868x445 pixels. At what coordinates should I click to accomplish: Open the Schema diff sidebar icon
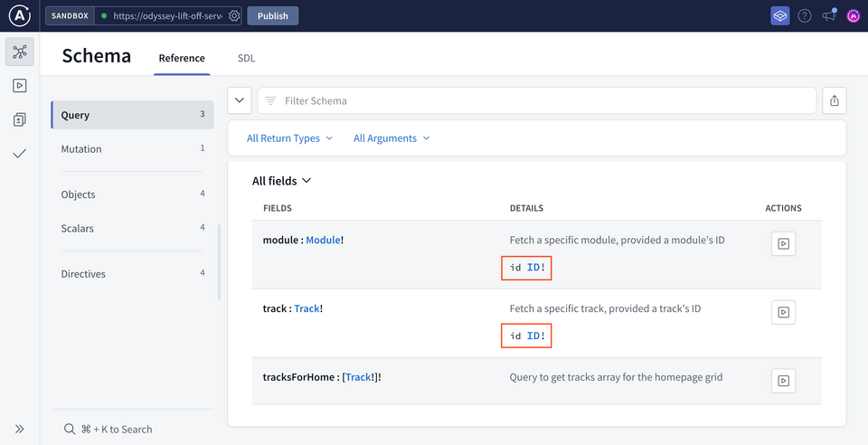click(20, 119)
